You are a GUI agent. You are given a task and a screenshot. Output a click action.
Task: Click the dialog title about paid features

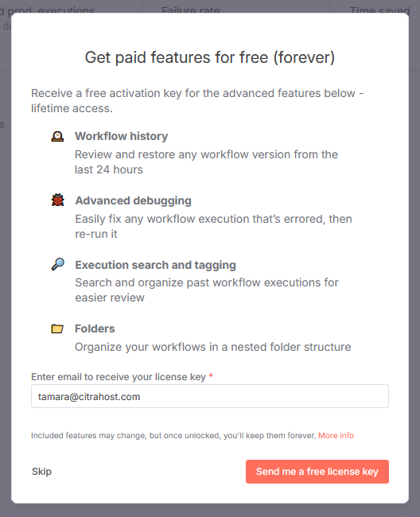click(210, 57)
